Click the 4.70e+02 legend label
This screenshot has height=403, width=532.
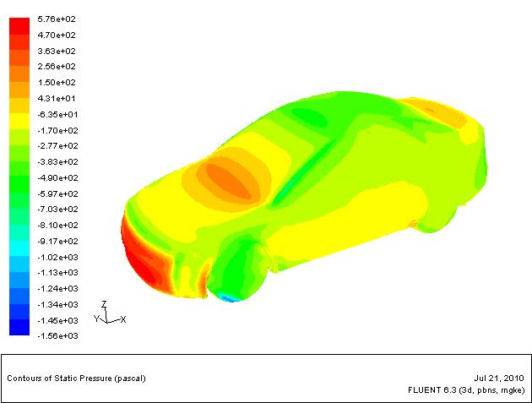pos(57,35)
